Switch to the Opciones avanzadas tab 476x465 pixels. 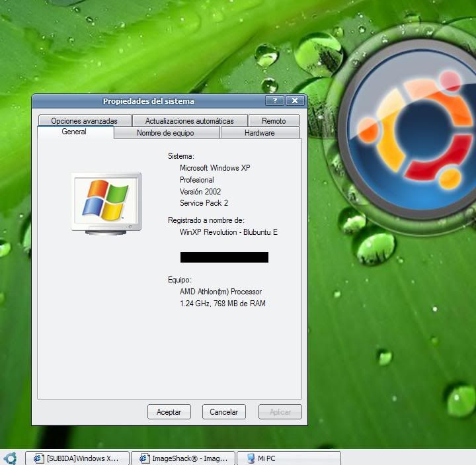point(85,120)
